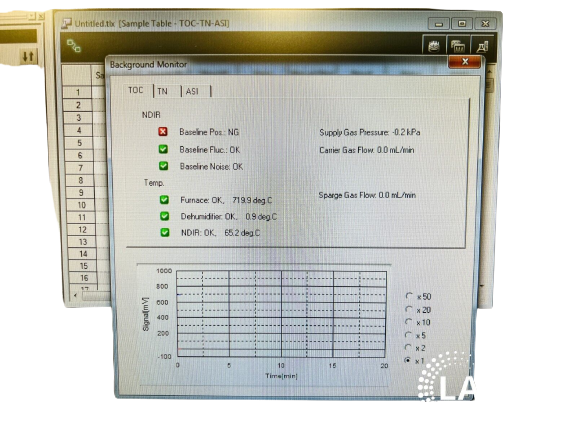The width and height of the screenshot is (577, 433).
Task: Click the furnace icon in Sample Table toolbar
Action: click(435, 46)
